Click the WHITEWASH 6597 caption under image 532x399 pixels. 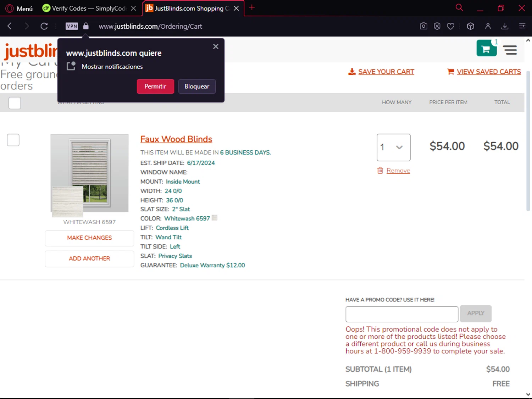[89, 222]
